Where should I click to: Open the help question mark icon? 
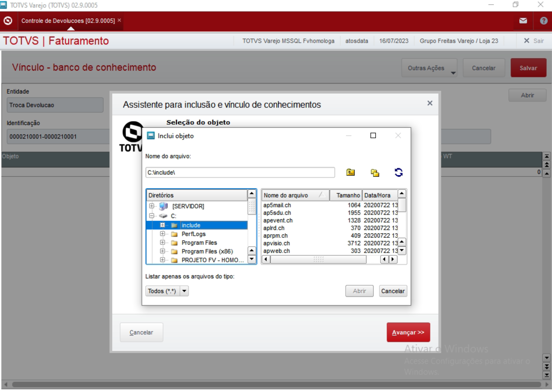[544, 21]
